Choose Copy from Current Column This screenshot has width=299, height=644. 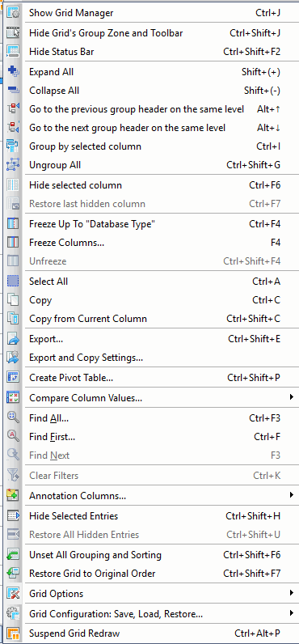coord(153,319)
